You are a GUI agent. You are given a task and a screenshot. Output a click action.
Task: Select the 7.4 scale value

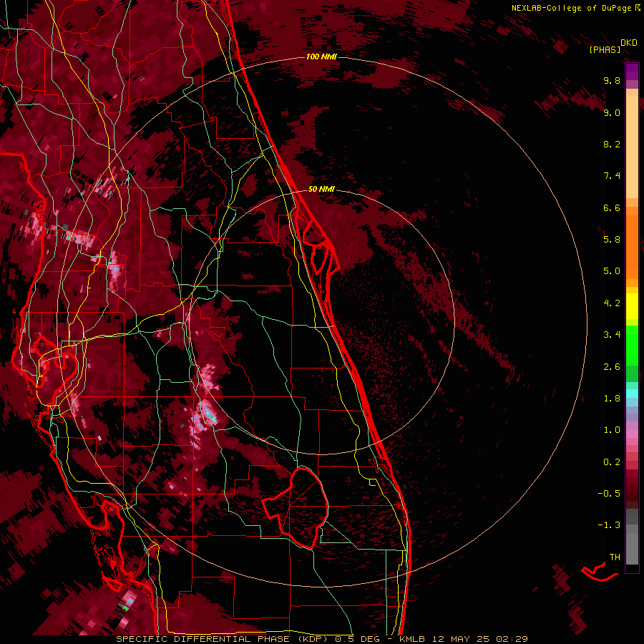tap(612, 176)
